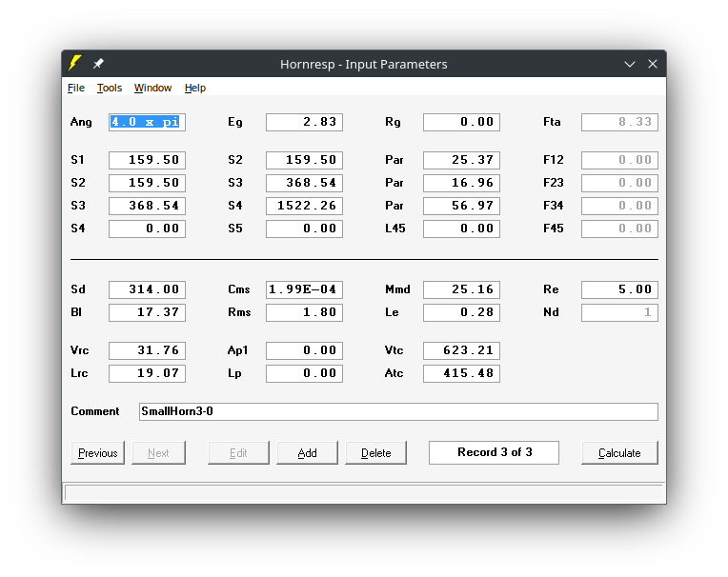Delete the current record
The height and width of the screenshot is (577, 728).
click(x=375, y=452)
